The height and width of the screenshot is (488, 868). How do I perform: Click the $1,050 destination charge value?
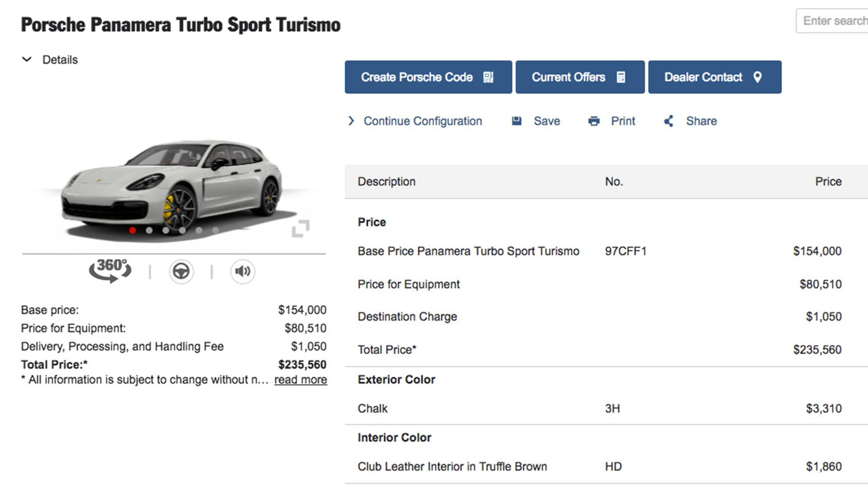824,317
